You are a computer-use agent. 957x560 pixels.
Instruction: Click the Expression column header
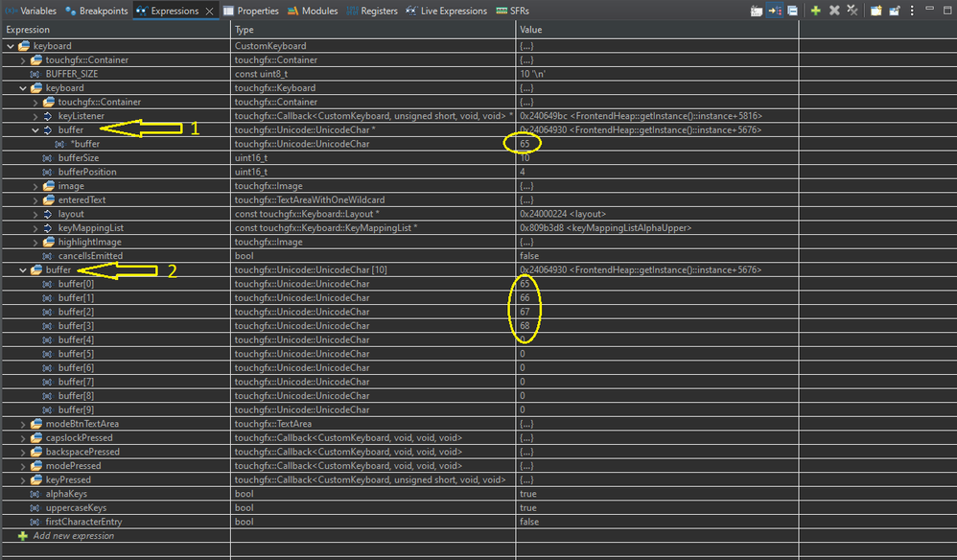coord(116,30)
